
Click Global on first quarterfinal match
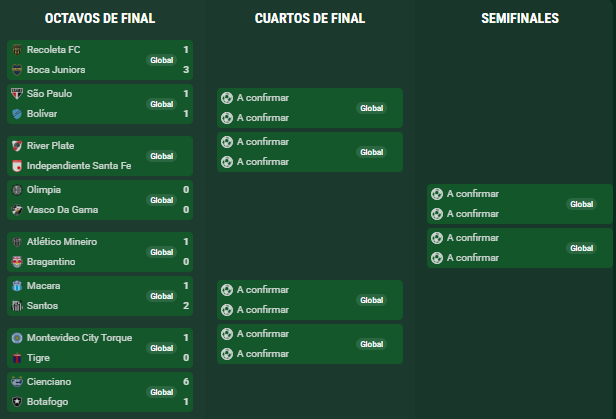(372, 108)
